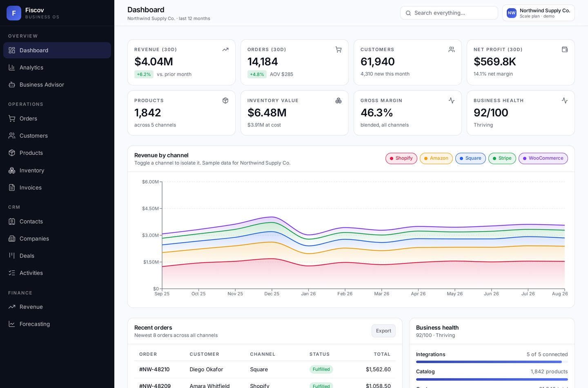Open the Invoices sidebar link
The height and width of the screenshot is (388, 588).
(57, 187)
